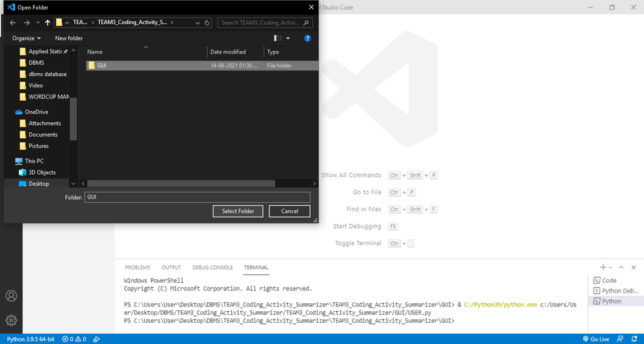Switch to DEBUG CONSOLE tab

point(212,268)
